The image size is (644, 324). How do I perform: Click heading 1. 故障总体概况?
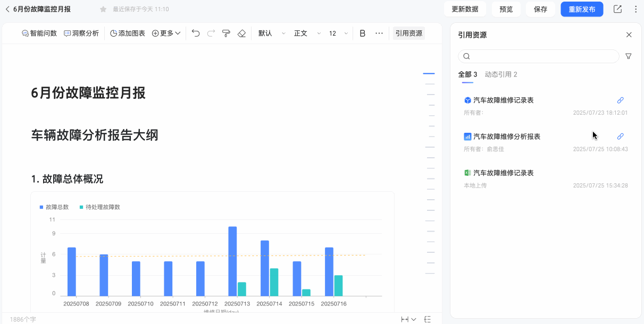[67, 179]
